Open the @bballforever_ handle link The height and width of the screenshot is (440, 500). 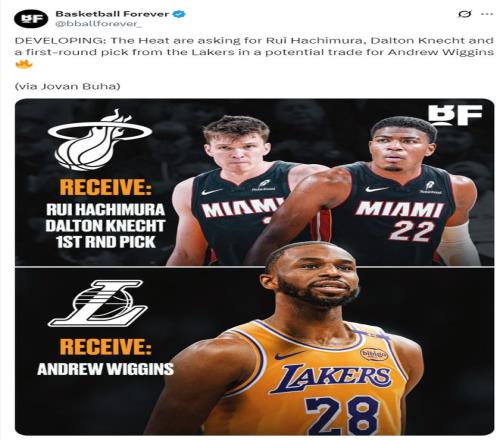98,24
